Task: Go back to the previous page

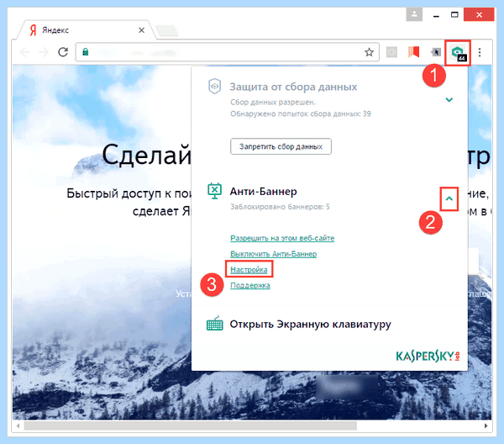Action: [24, 52]
